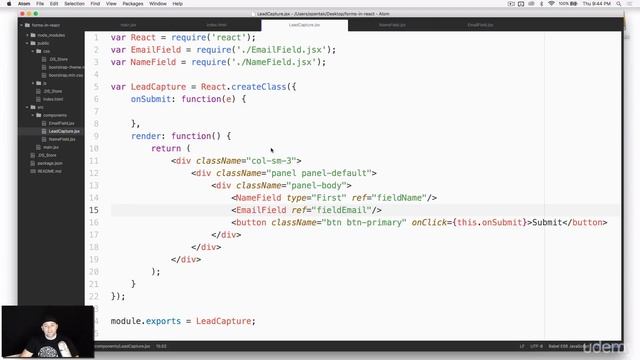This screenshot has width=640, height=360.
Task: Open bootstrap-theme css file in tree
Action: click(67, 67)
